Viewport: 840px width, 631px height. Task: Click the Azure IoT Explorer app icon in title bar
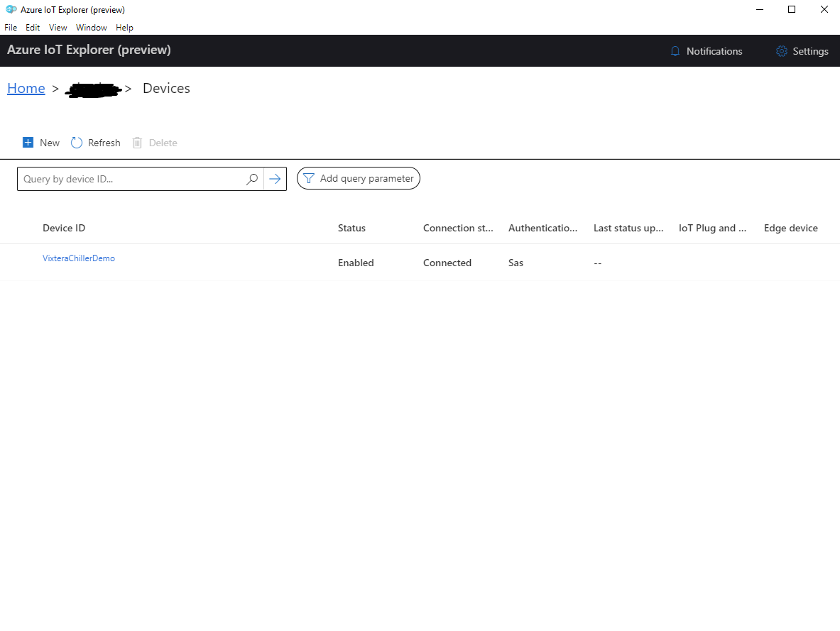point(11,10)
